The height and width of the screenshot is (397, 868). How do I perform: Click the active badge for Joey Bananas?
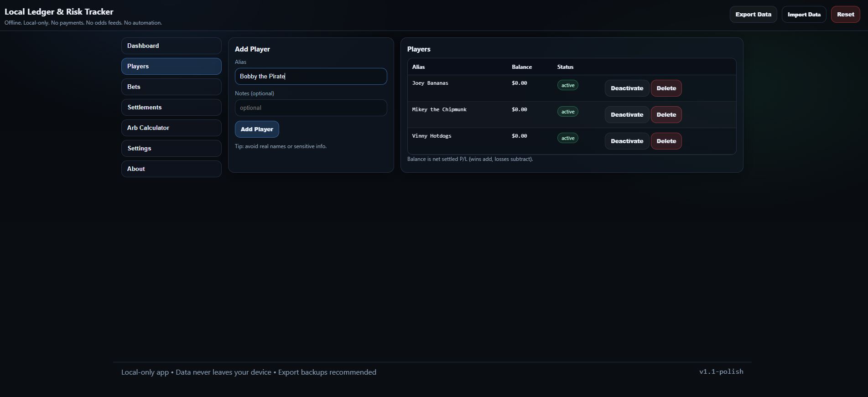click(x=567, y=86)
